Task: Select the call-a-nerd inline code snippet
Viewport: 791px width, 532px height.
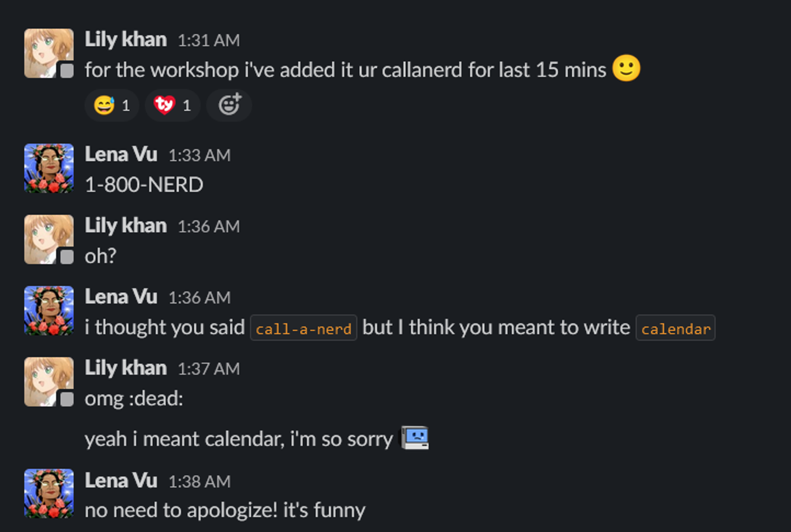Action: click(x=303, y=328)
